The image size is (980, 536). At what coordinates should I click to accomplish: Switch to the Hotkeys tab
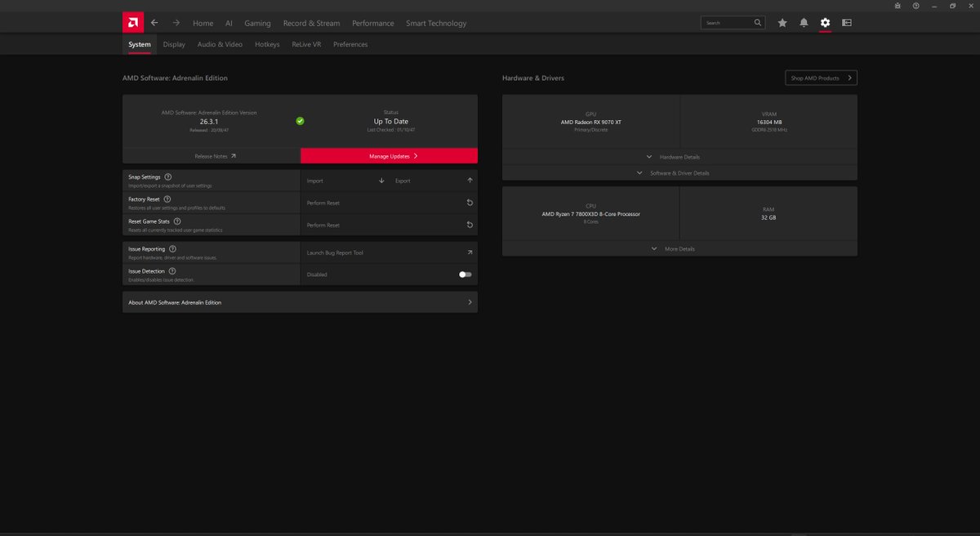267,44
